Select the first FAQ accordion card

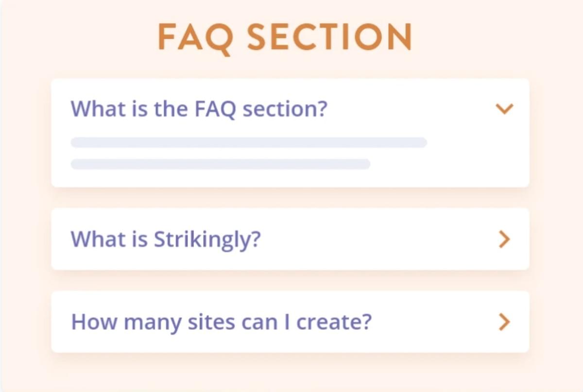click(x=290, y=132)
